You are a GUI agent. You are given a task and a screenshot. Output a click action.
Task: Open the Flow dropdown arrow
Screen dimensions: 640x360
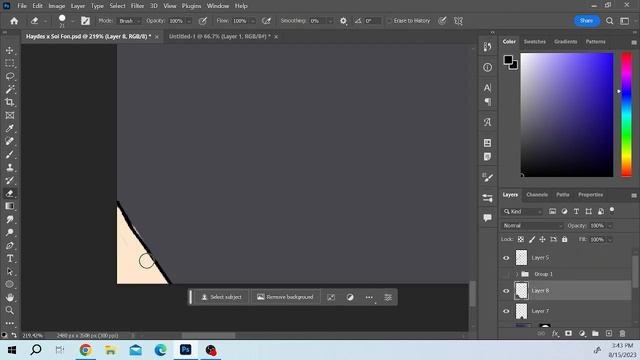click(252, 21)
